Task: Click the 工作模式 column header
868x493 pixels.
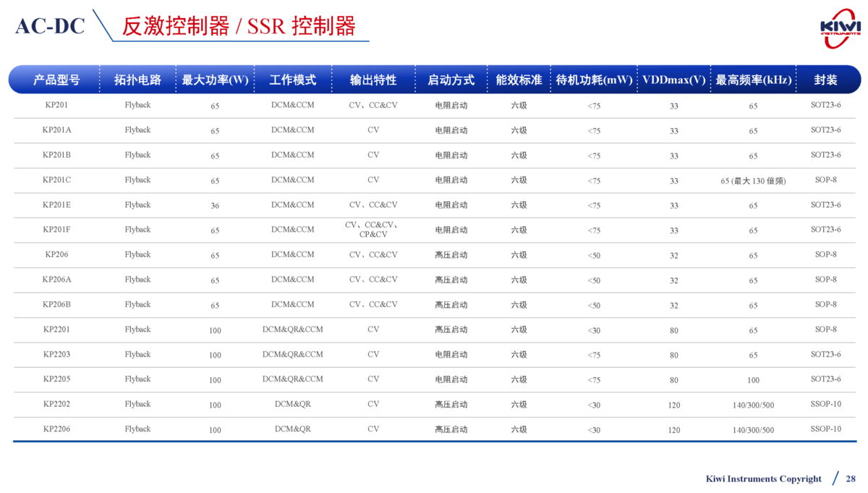Action: click(x=292, y=80)
